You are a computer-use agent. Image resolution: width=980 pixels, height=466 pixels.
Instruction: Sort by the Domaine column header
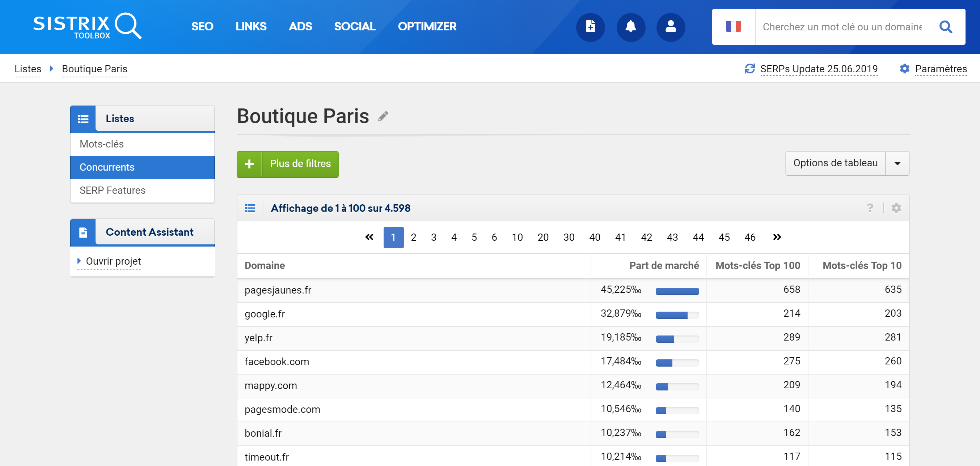(x=265, y=265)
